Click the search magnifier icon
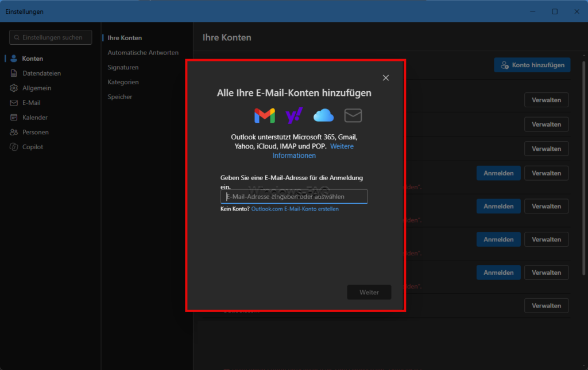The height and width of the screenshot is (370, 588). coord(17,37)
